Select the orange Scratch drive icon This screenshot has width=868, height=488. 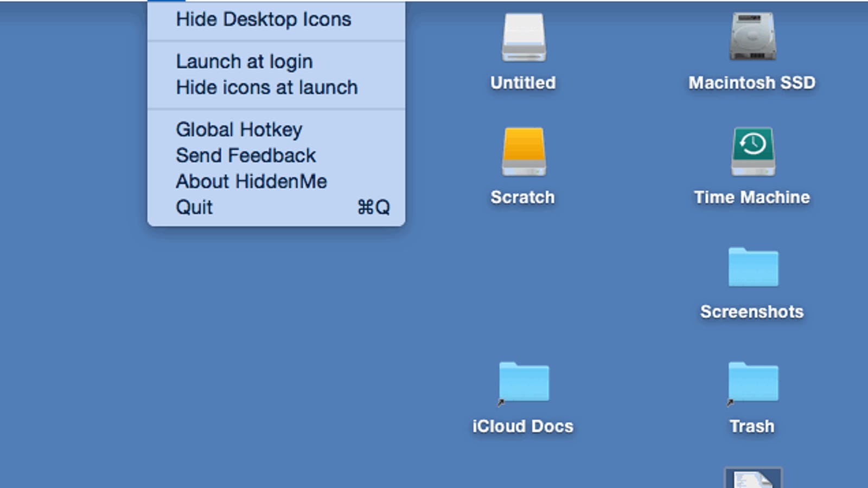click(x=524, y=152)
